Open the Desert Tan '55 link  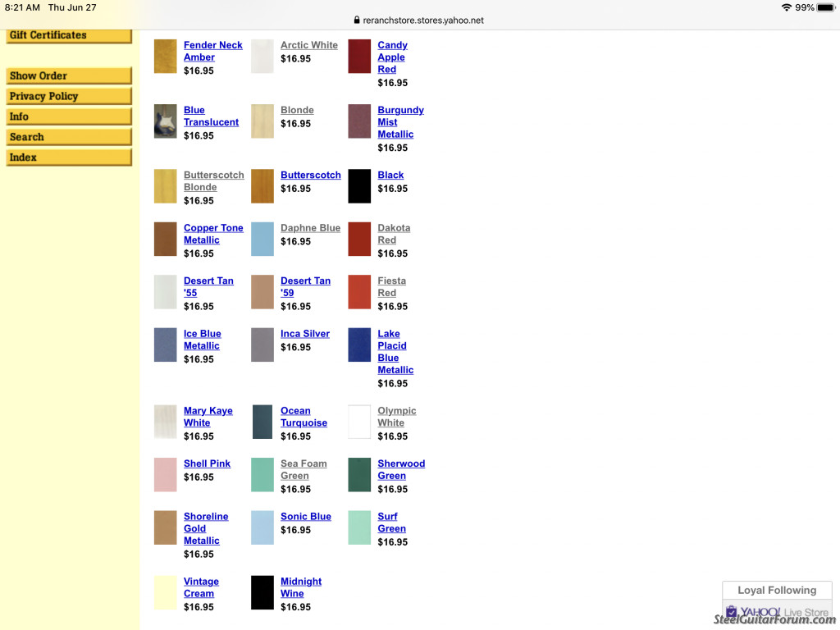[x=208, y=286]
